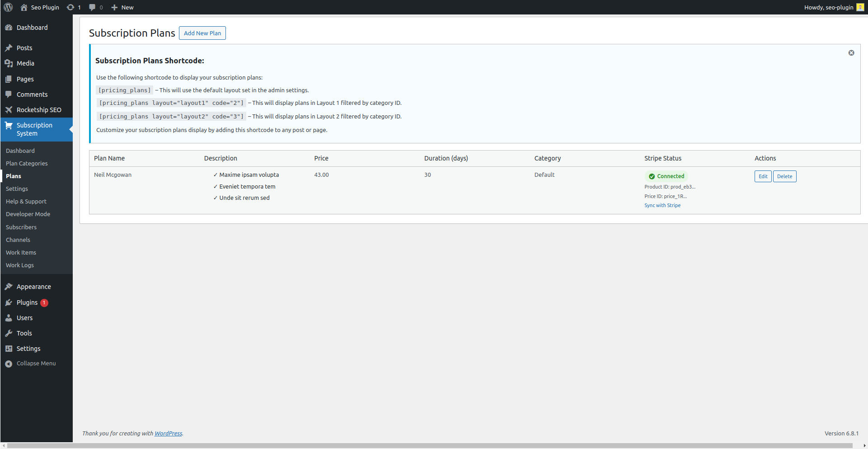The width and height of the screenshot is (868, 449).
Task: Click the Users person icon
Action: pos(9,318)
